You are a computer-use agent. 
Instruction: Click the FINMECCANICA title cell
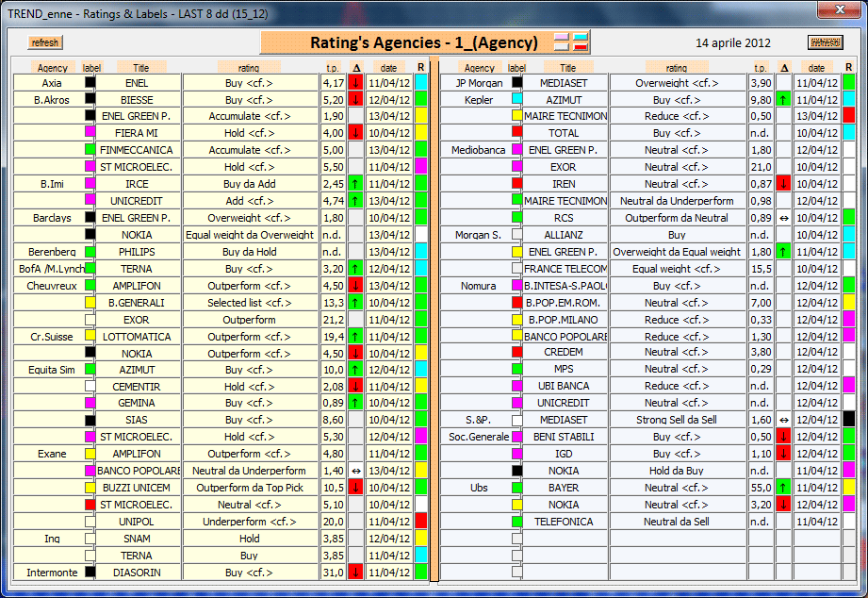pyautogui.click(x=138, y=150)
